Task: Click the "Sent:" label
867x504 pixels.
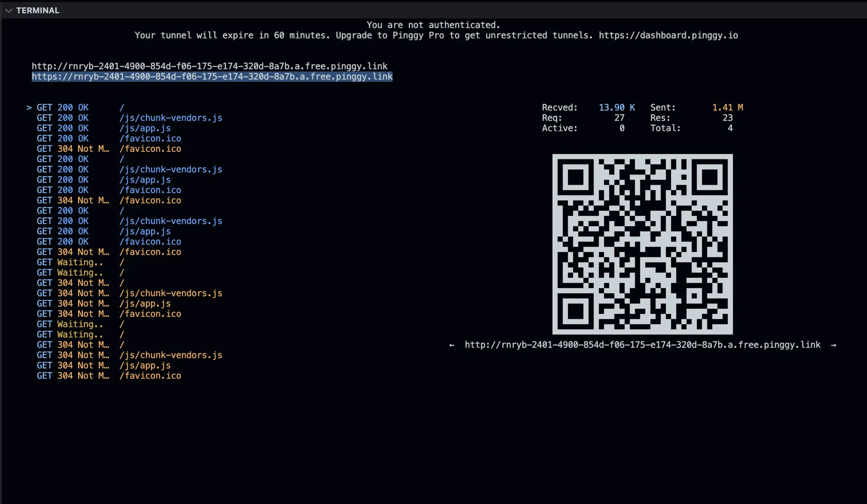Action: [663, 107]
